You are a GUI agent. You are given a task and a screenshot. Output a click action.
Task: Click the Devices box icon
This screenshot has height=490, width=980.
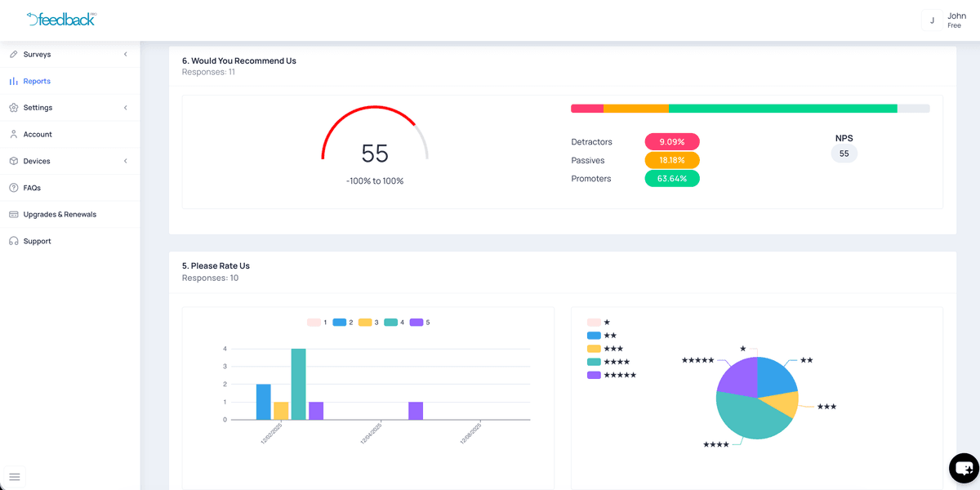[14, 162]
